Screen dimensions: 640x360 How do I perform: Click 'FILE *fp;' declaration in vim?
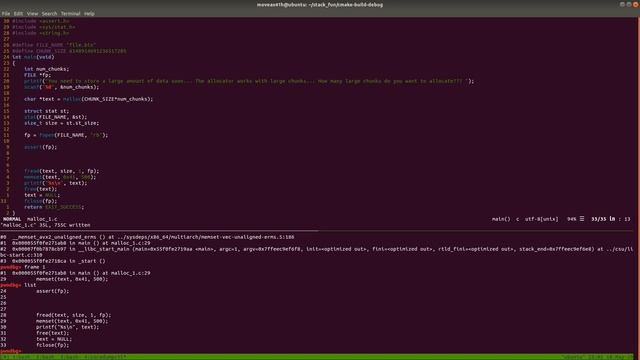[38, 75]
